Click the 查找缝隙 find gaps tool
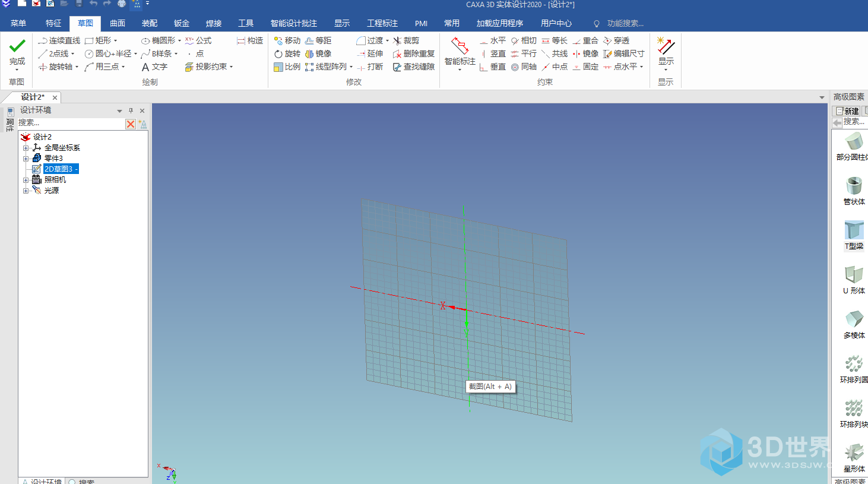 pyautogui.click(x=414, y=67)
